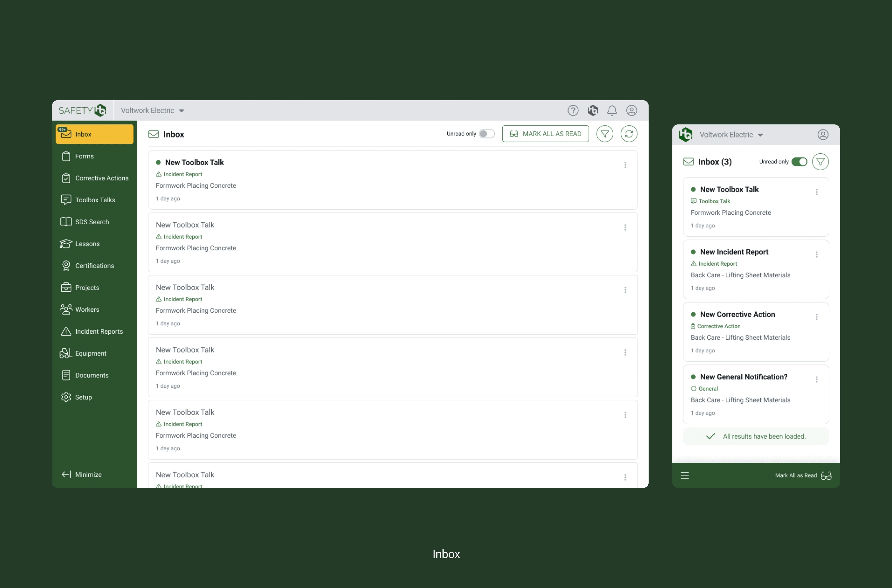
Task: Open options for the New Corrective Action card
Action: (816, 317)
